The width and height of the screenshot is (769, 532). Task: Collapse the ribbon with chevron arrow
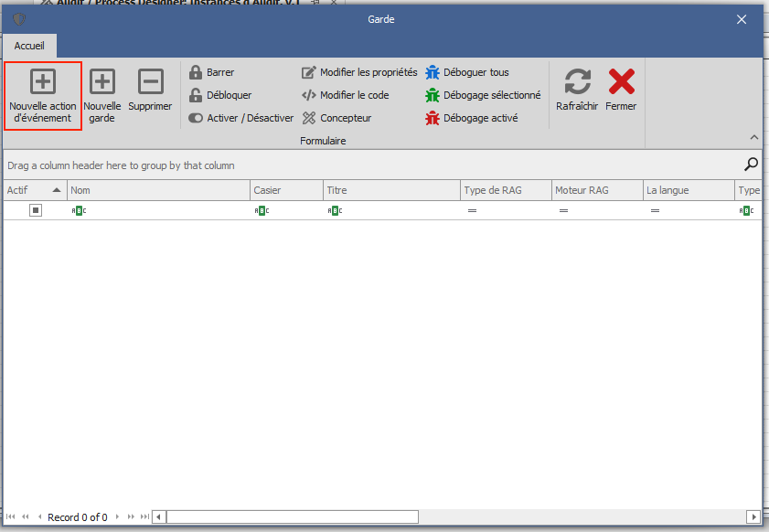754,138
